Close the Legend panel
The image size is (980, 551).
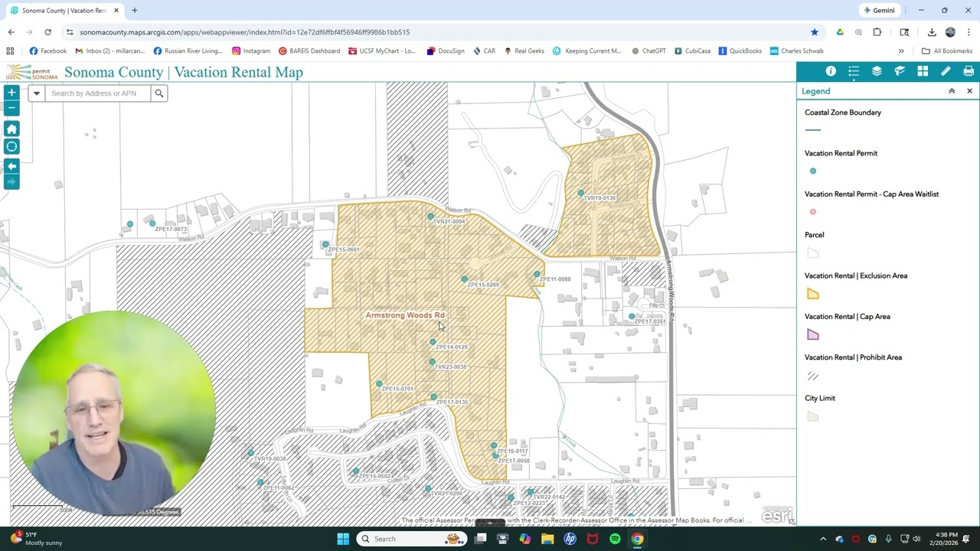coord(969,91)
